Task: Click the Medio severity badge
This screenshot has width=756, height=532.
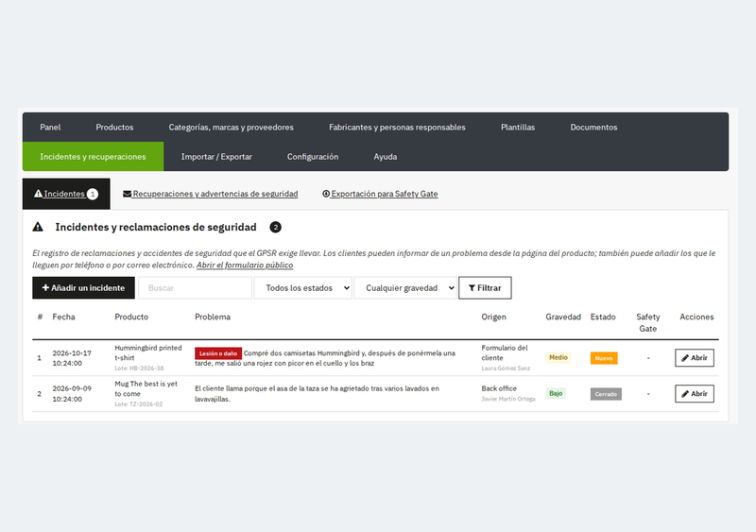Action: coord(558,357)
